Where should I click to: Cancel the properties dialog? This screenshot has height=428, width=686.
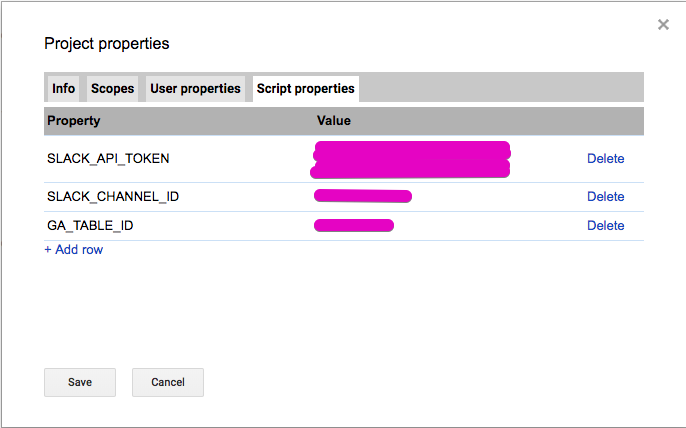167,382
